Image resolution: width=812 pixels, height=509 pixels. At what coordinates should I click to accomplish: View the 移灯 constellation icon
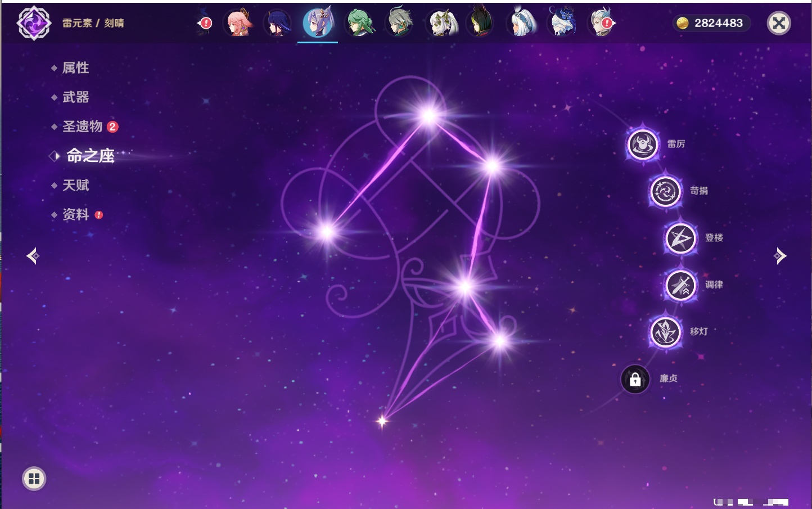666,332
